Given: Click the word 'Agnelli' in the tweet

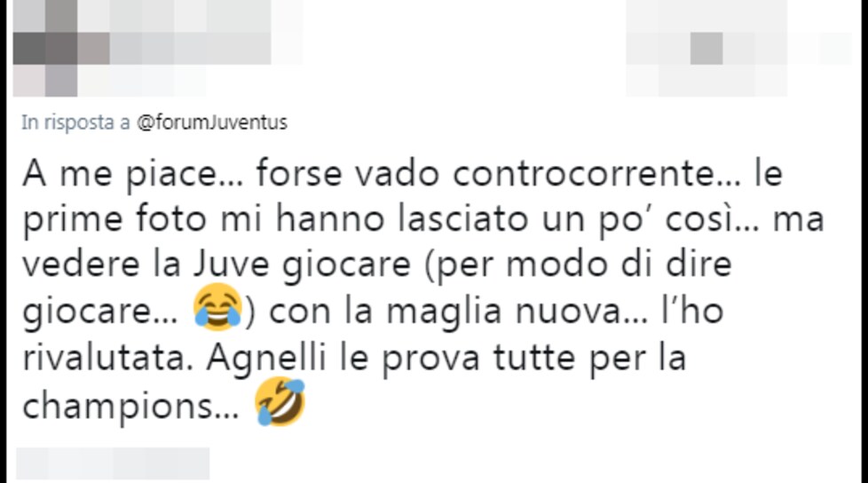Looking at the screenshot, I should tap(266, 359).
